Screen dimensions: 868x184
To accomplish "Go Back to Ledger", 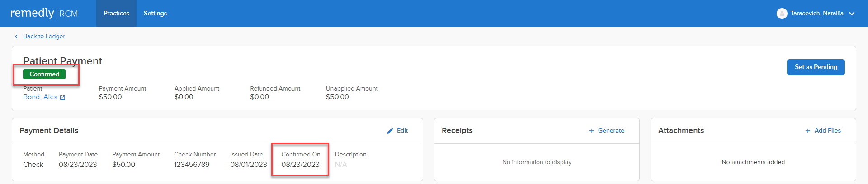I will 44,37.
